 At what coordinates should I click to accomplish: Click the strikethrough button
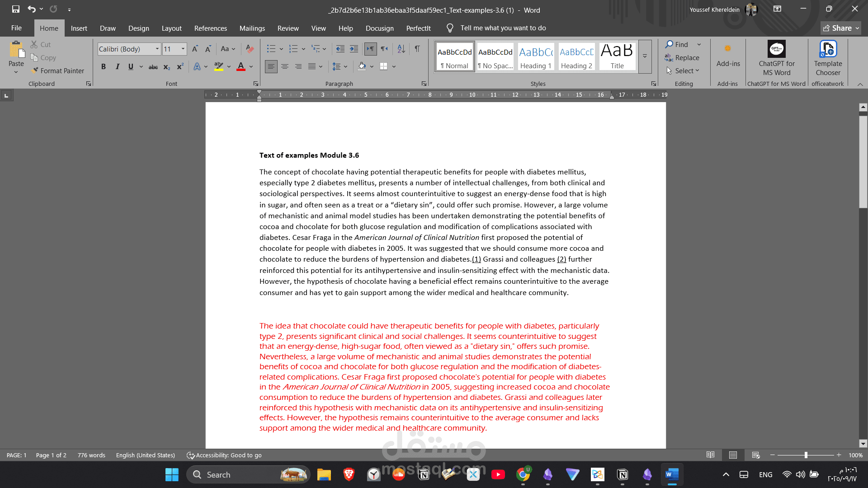point(153,66)
